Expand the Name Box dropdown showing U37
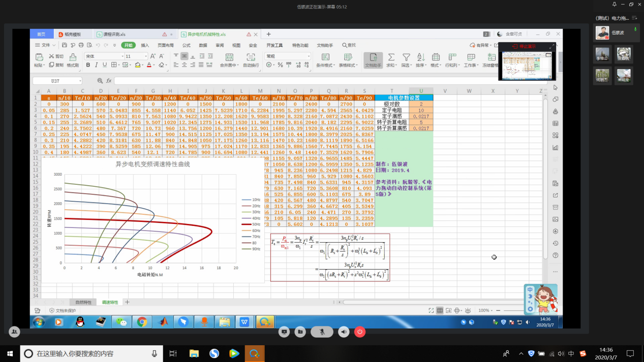644x362 pixels. 80,81
